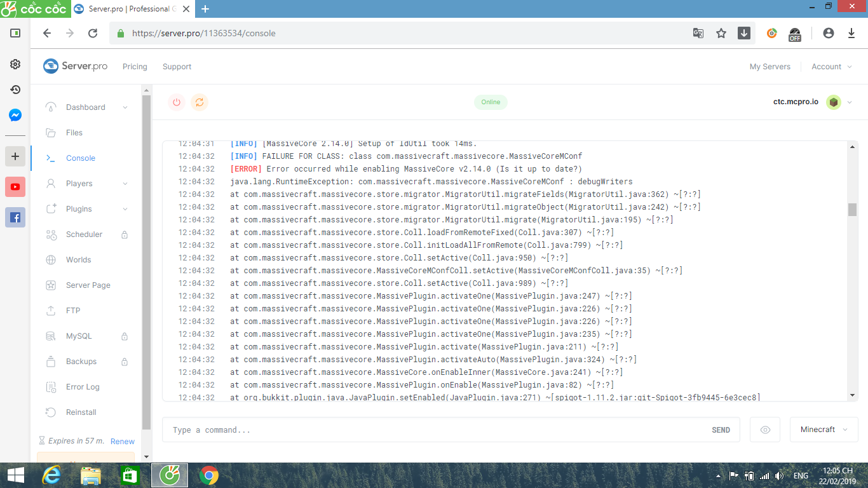Image resolution: width=868 pixels, height=488 pixels.
Task: Open Error Log from sidebar
Action: pyautogui.click(x=83, y=387)
